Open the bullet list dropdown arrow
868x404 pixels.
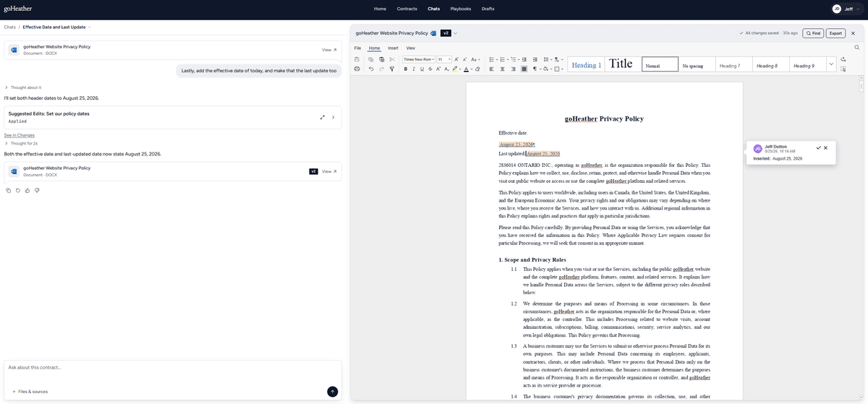pos(497,59)
